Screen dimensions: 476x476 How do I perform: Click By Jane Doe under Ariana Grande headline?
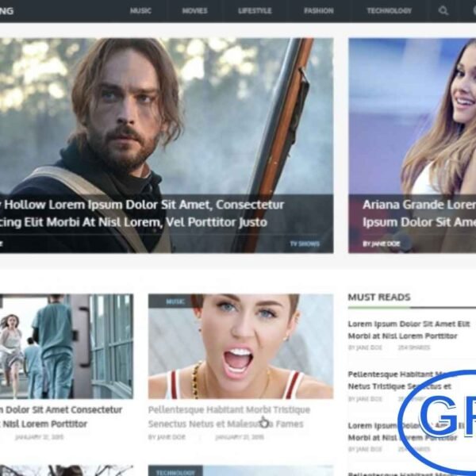[382, 244]
